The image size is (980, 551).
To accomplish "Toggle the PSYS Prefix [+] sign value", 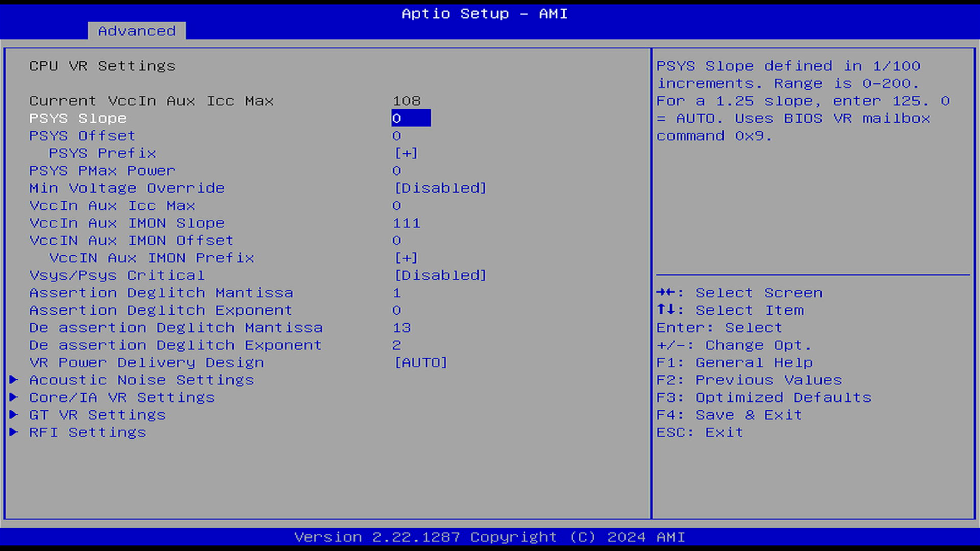I will pyautogui.click(x=406, y=153).
